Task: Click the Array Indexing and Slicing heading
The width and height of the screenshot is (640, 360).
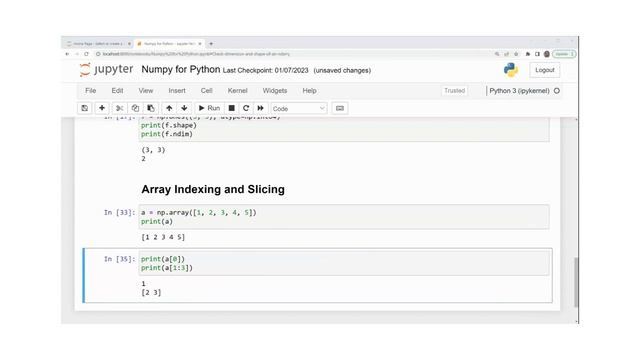Action: 213,189
